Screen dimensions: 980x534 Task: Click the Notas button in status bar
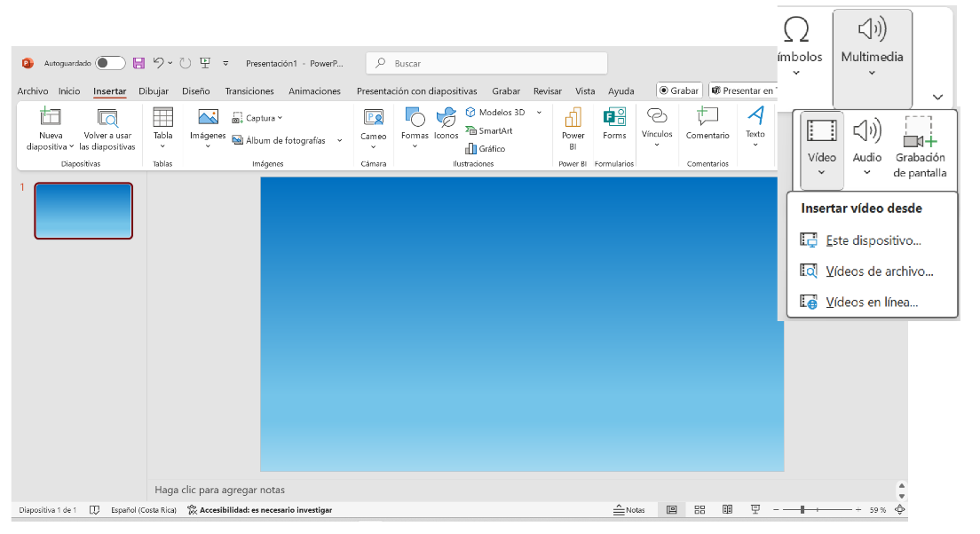[x=629, y=510]
